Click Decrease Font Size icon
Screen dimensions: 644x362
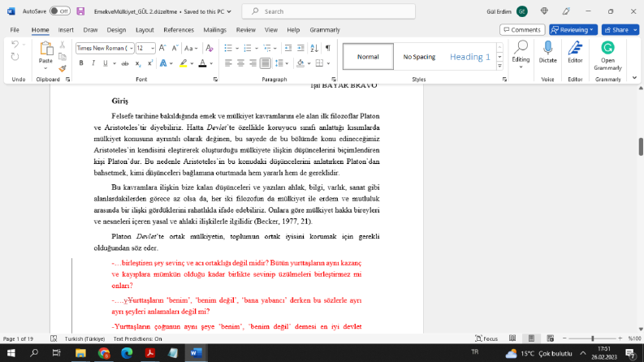175,48
